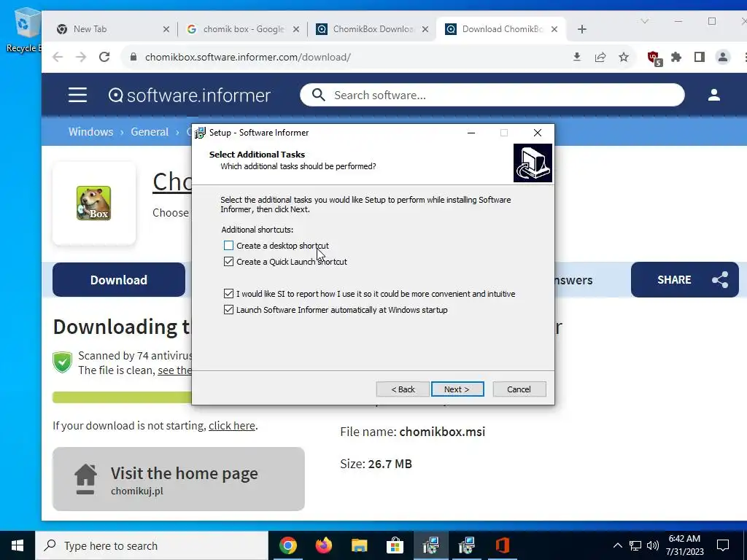
Task: Open the Windows breadcrumb link
Action: click(x=91, y=132)
